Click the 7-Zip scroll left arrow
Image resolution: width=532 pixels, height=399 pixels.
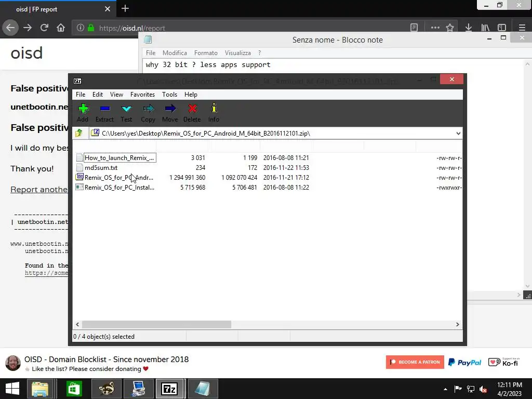[x=77, y=325]
